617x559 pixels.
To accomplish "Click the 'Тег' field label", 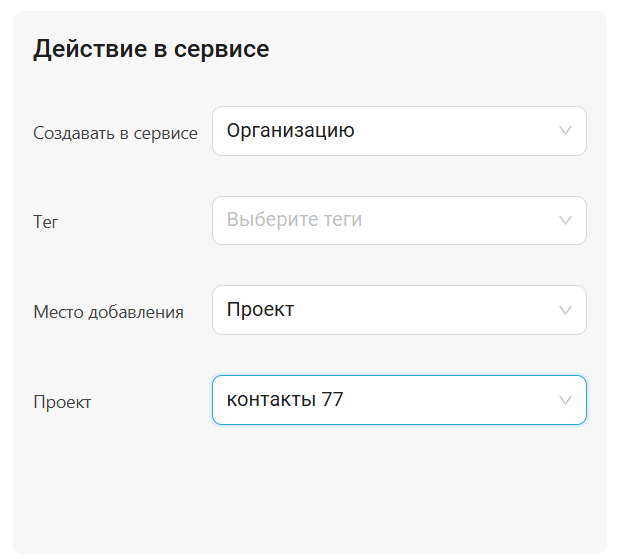I will click(46, 222).
